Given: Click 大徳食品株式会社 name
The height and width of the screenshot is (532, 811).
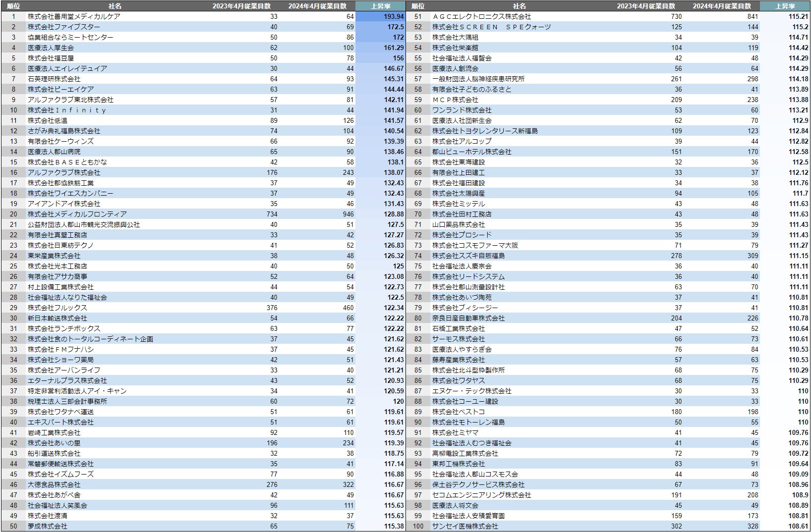Looking at the screenshot, I should (x=54, y=484).
